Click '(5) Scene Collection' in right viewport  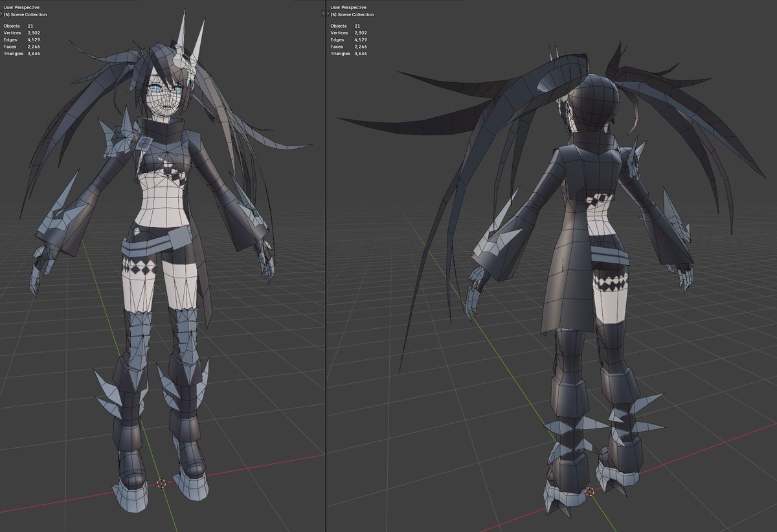pos(352,14)
